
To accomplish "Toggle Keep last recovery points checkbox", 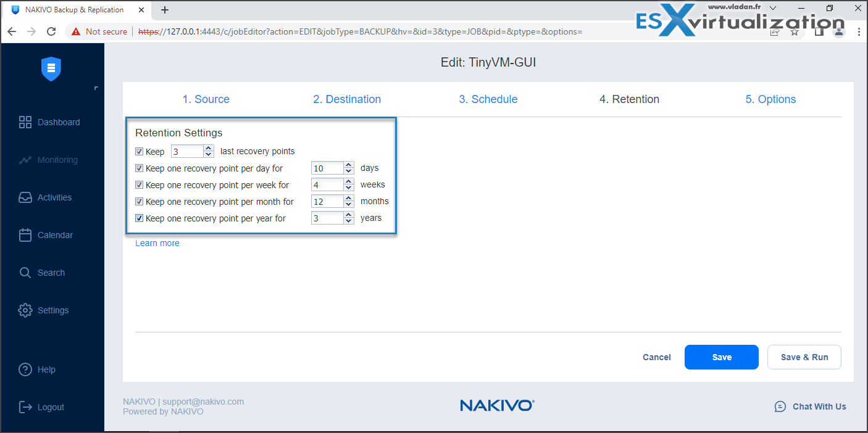I will [x=140, y=151].
